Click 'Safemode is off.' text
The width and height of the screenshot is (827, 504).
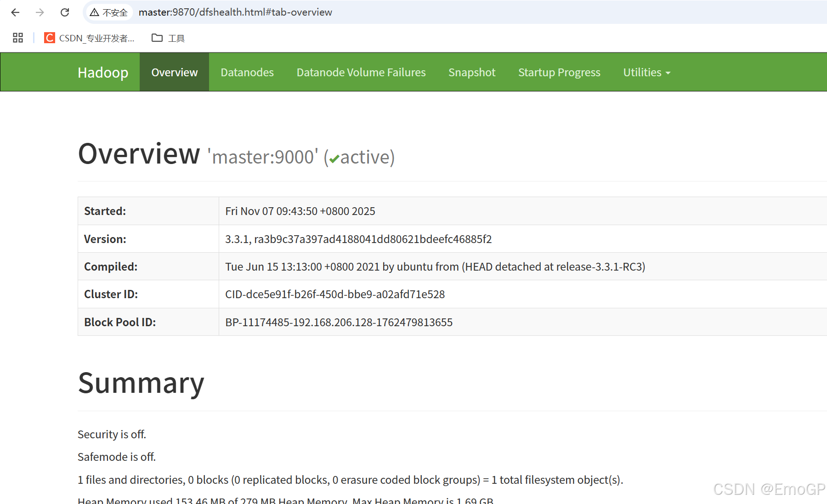[x=117, y=457]
